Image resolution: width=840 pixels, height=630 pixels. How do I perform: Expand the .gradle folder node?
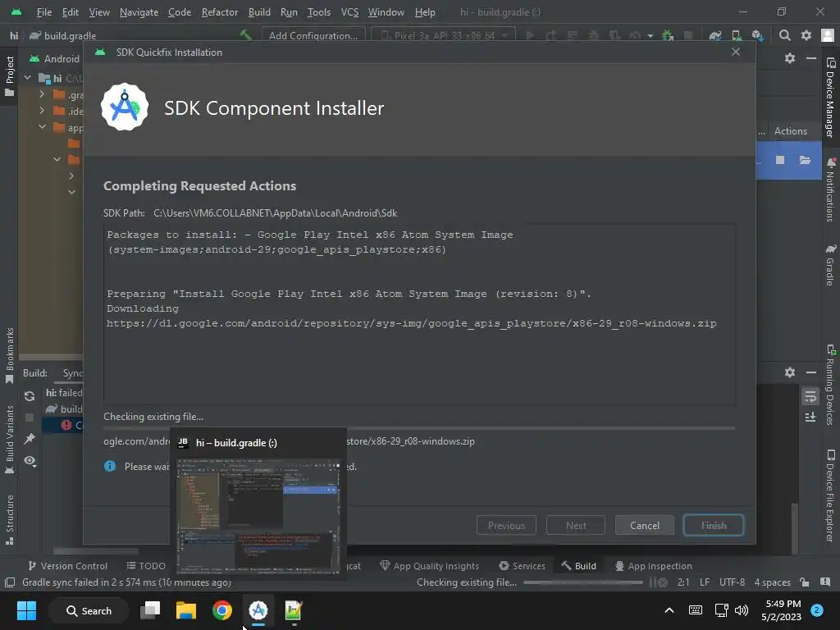point(42,94)
